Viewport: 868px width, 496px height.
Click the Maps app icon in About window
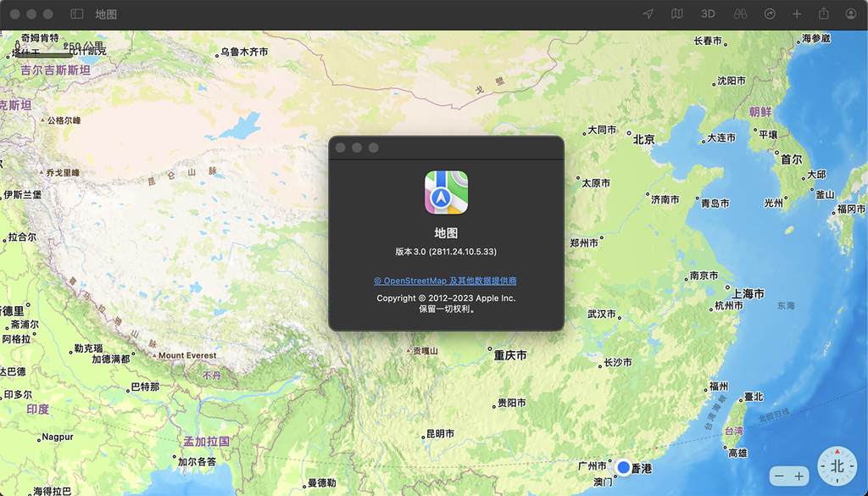pyautogui.click(x=445, y=193)
